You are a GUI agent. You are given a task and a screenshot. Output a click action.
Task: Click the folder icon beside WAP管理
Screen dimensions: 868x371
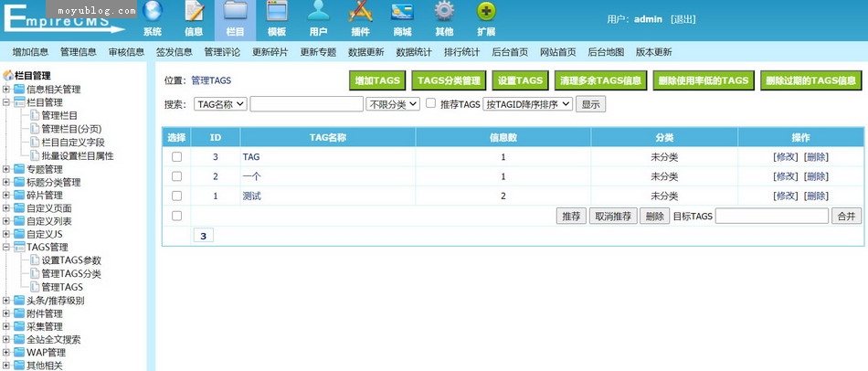[x=19, y=353]
